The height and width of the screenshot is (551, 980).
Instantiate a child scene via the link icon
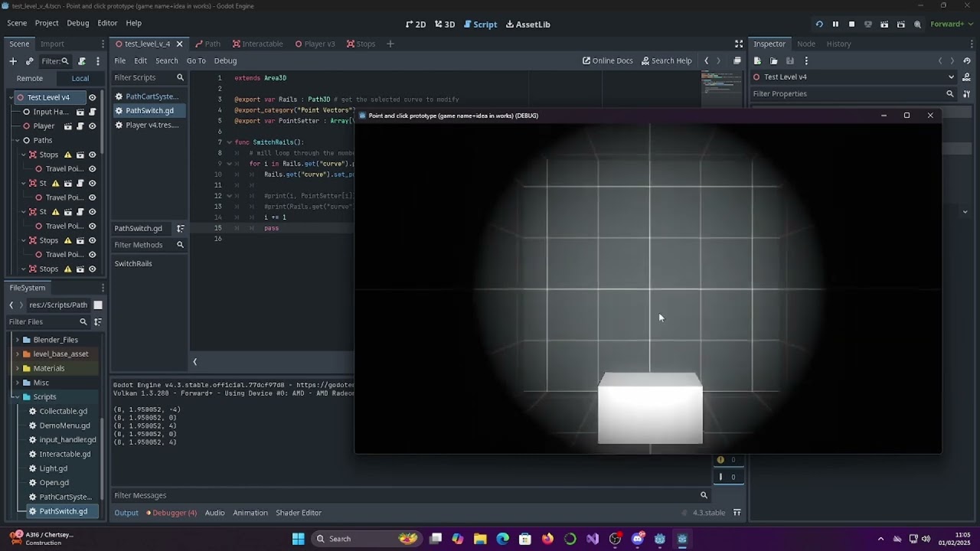[29, 61]
